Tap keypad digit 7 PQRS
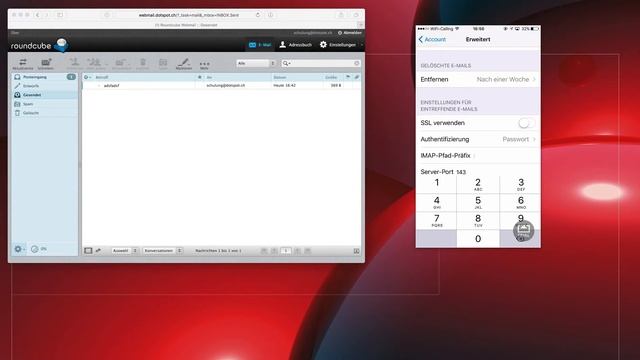Screen dimensions: 640x360 point(436,220)
